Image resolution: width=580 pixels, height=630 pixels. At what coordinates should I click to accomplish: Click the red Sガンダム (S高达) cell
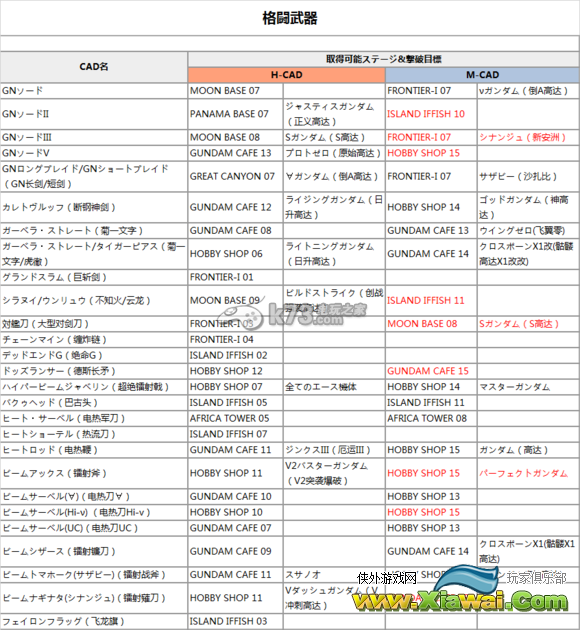point(528,324)
